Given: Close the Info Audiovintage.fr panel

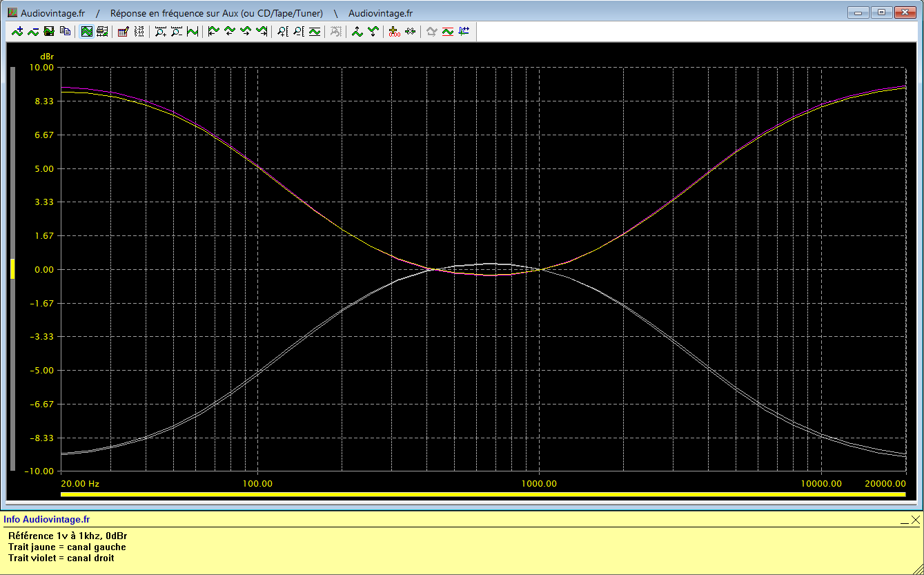Looking at the screenshot, I should tap(915, 520).
